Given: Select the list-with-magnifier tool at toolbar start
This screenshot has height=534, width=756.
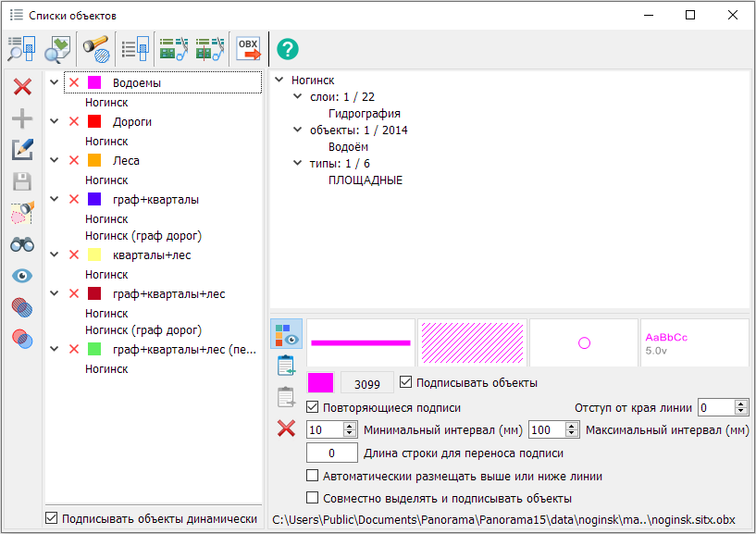Looking at the screenshot, I should [20, 49].
